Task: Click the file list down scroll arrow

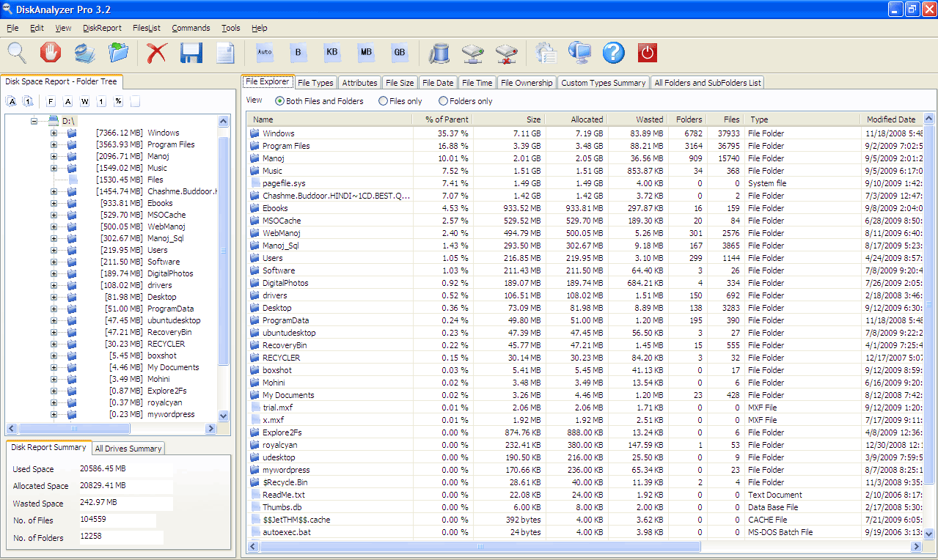Action: coord(928,534)
